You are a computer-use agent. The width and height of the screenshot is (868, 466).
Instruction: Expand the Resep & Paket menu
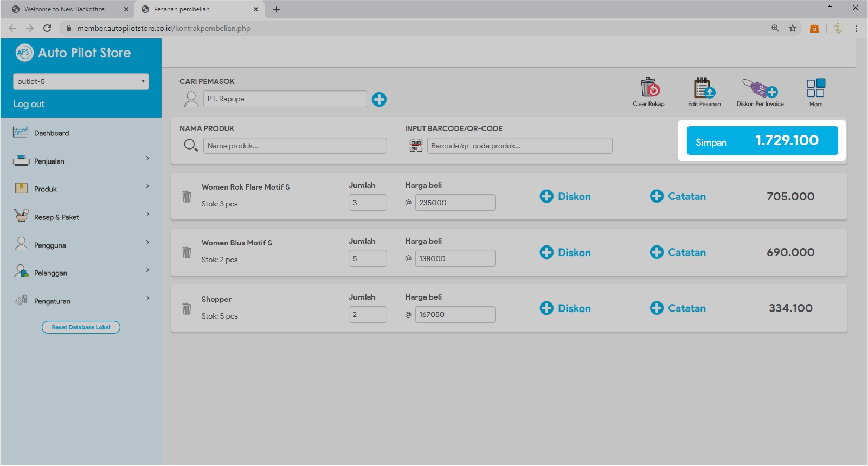click(x=81, y=217)
